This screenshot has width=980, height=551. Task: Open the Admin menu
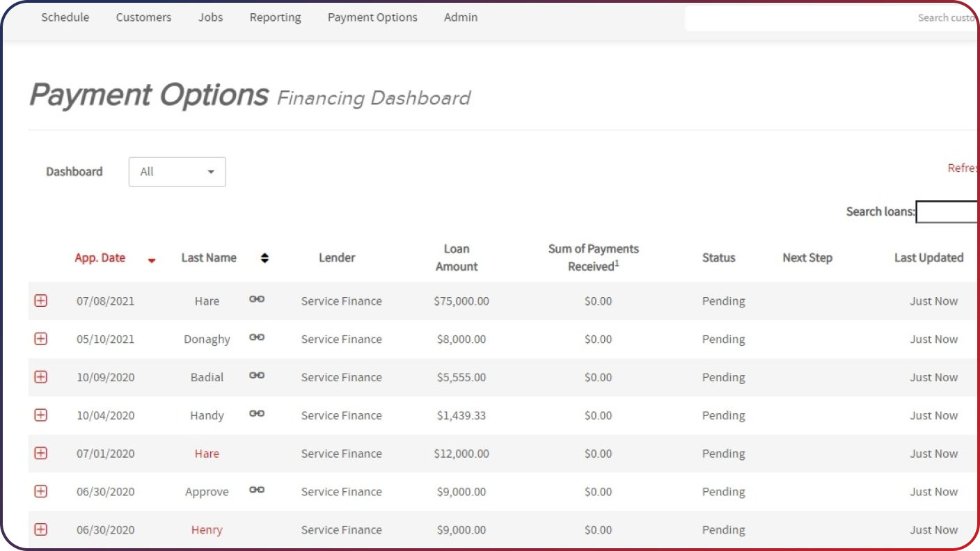[461, 17]
